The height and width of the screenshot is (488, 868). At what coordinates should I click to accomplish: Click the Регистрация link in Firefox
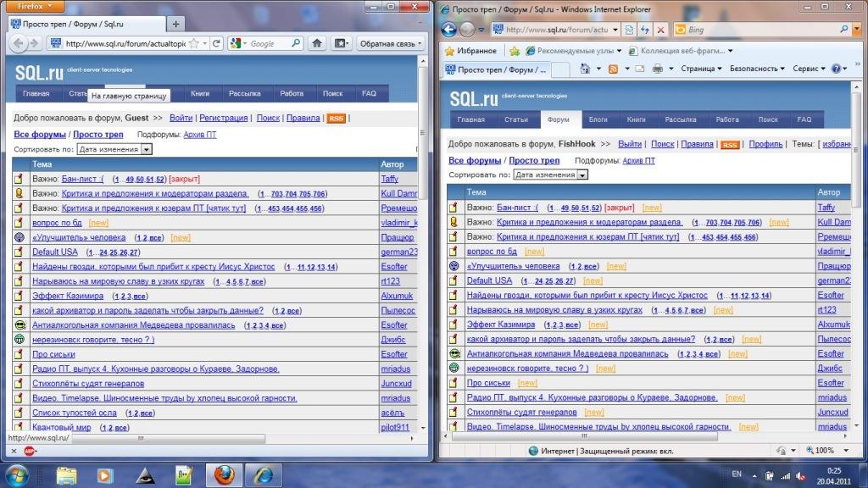pyautogui.click(x=224, y=119)
